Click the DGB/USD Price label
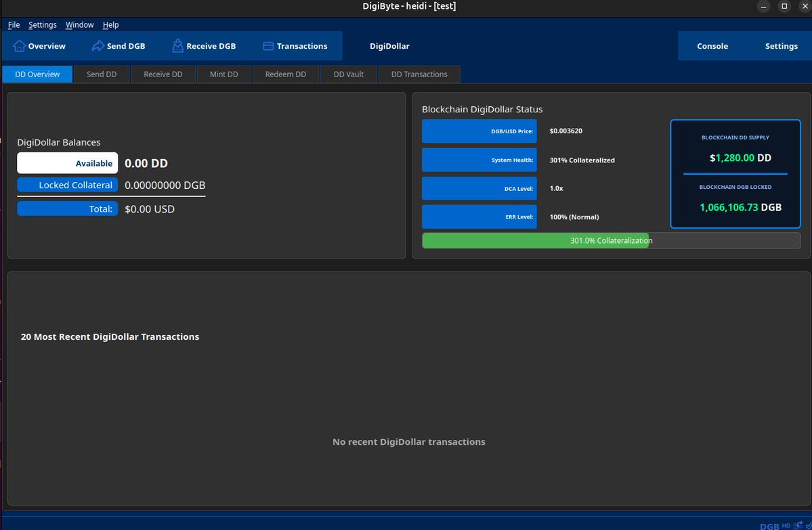This screenshot has width=812, height=530. (x=479, y=131)
